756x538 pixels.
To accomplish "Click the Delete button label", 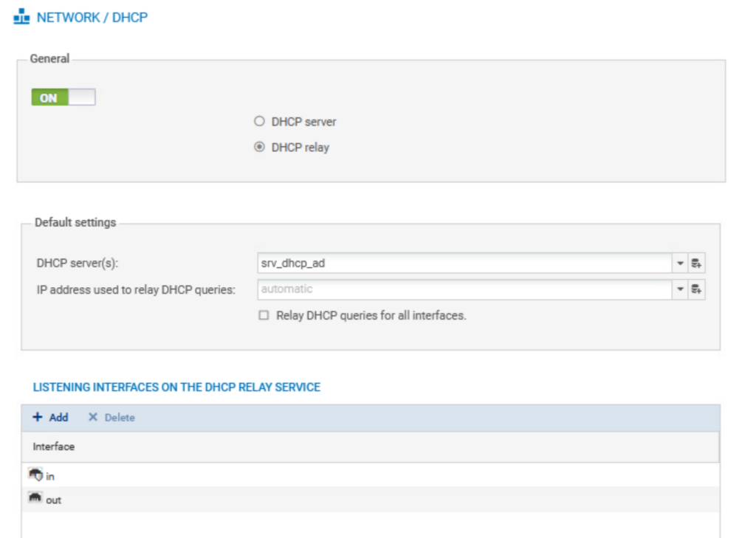I will [x=120, y=418].
